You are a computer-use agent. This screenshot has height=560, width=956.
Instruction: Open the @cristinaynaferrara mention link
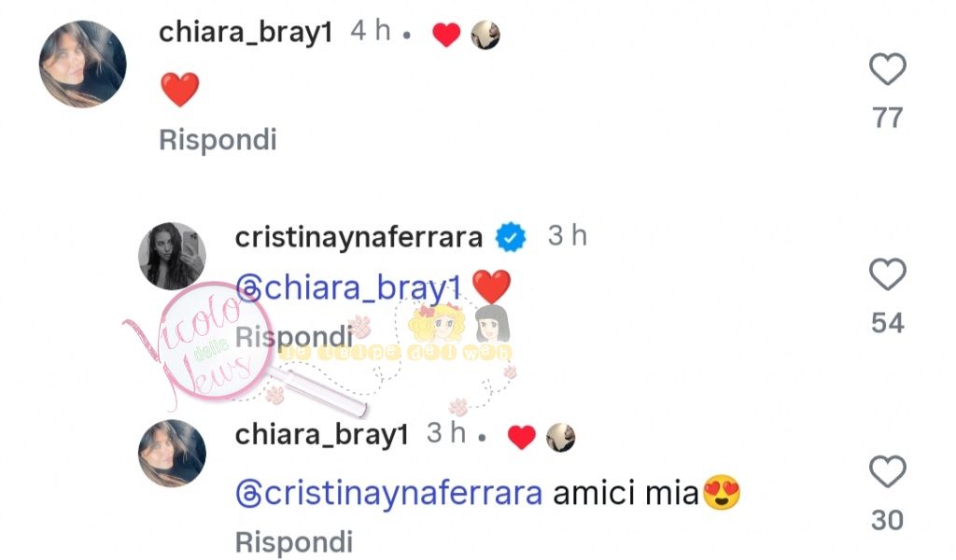[388, 493]
